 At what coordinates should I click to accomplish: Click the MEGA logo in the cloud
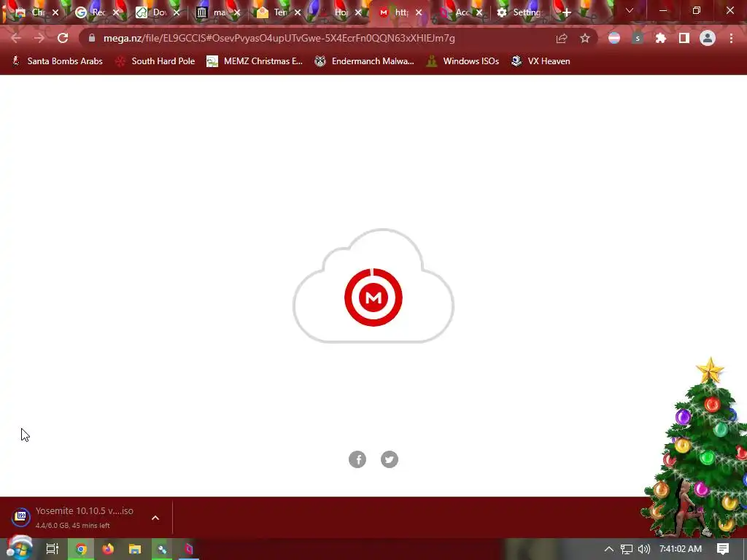click(373, 297)
